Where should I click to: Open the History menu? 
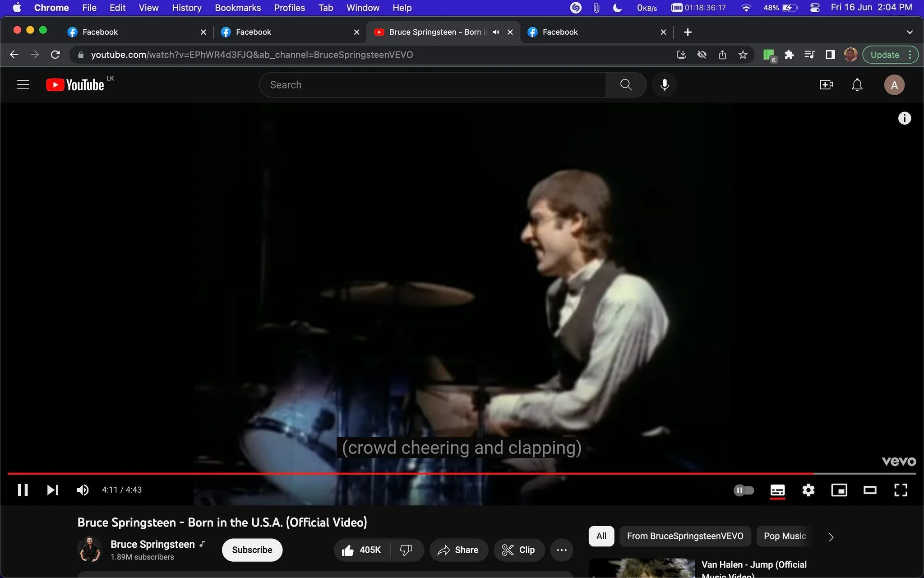186,8
